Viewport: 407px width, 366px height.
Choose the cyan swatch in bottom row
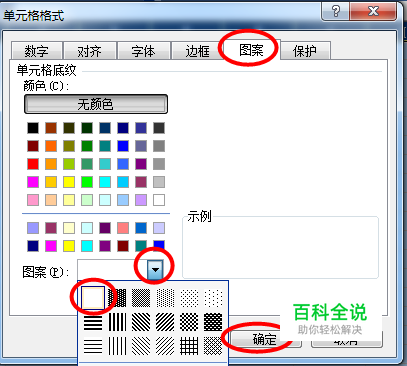[x=87, y=246]
